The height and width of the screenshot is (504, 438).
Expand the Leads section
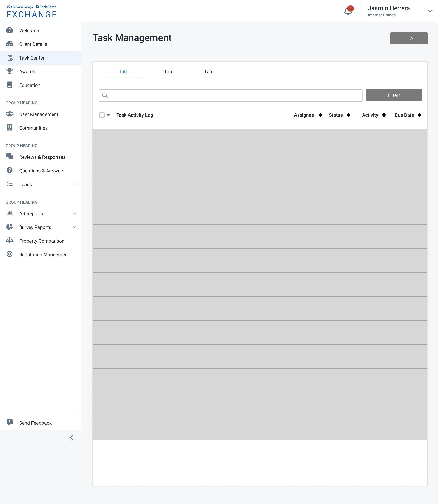[x=75, y=184]
